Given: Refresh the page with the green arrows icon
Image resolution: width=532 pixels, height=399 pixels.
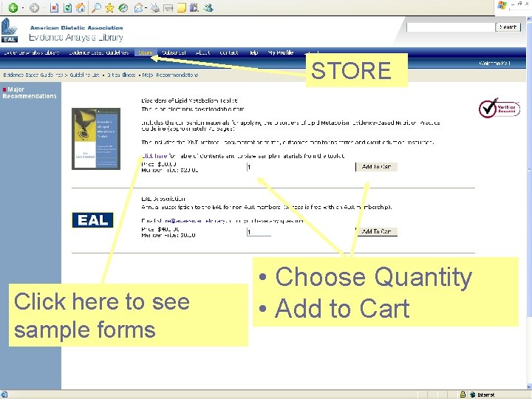Looking at the screenshot, I should click(x=67, y=7).
